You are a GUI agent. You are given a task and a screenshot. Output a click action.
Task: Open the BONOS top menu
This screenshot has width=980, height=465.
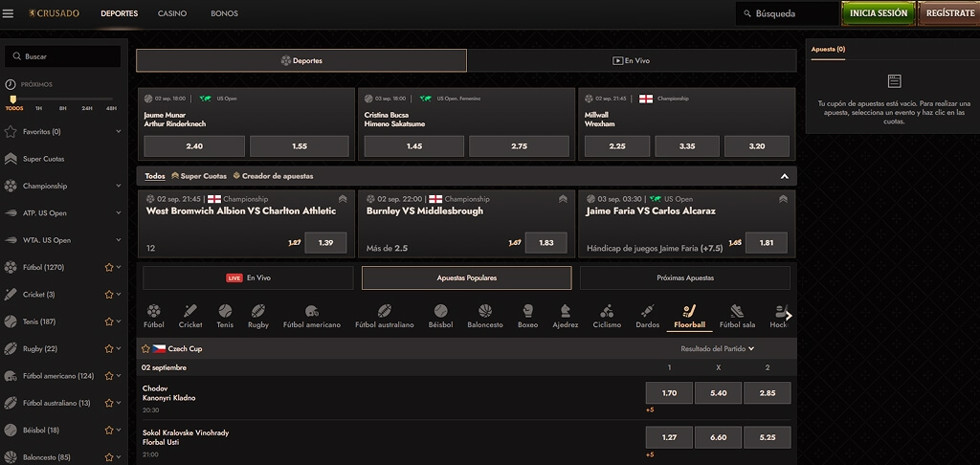(x=224, y=13)
